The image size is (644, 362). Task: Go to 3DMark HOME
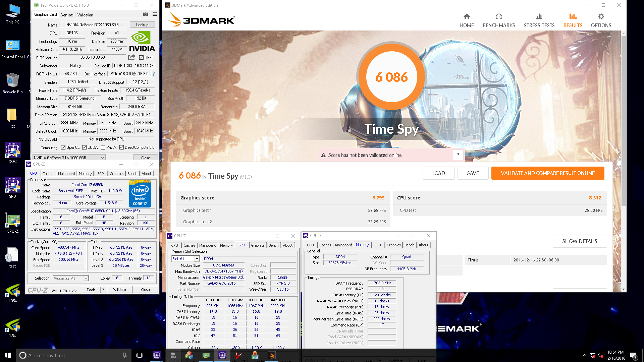pos(467,21)
